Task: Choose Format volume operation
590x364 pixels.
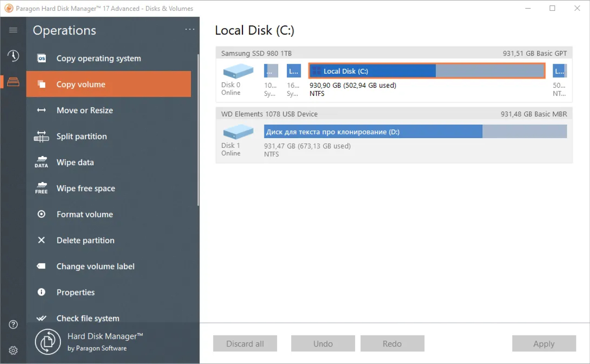Action: 109,214
